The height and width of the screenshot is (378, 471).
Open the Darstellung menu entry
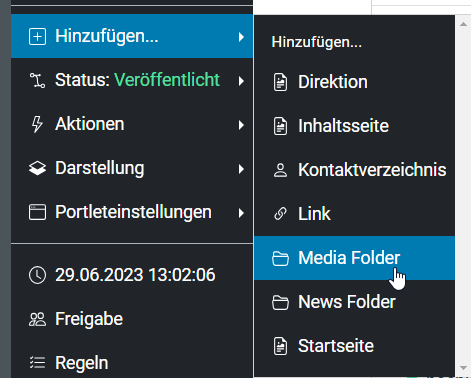(x=132, y=168)
